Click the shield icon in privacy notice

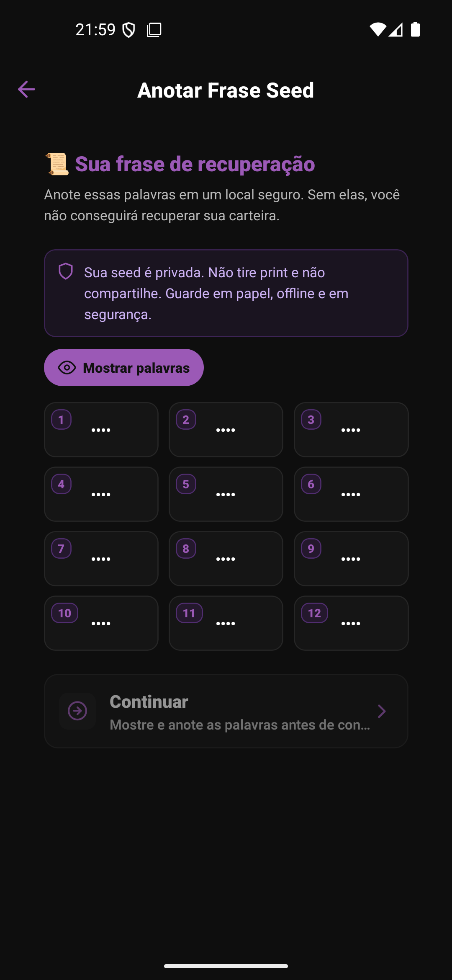click(x=66, y=271)
